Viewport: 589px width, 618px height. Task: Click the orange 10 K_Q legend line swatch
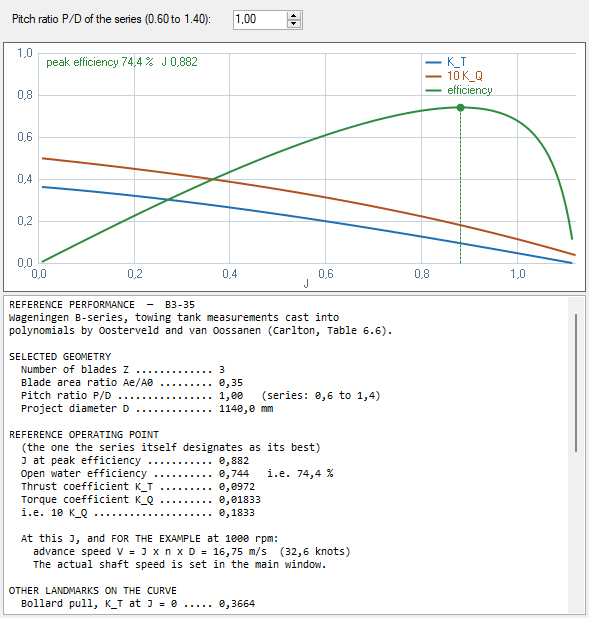click(433, 76)
